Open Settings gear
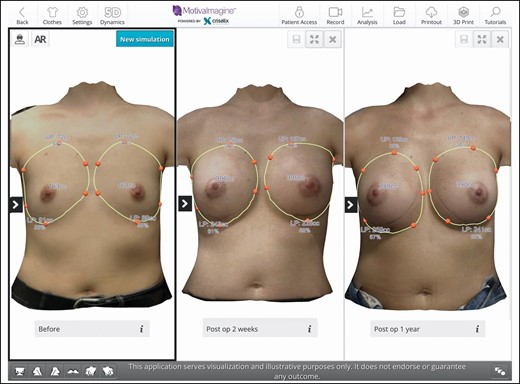The width and height of the screenshot is (520, 384). [82, 16]
